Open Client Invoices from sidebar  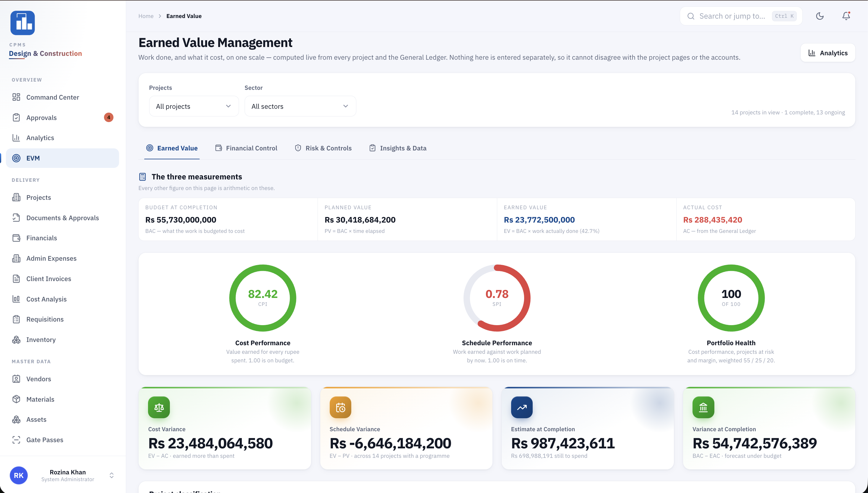[63, 279]
